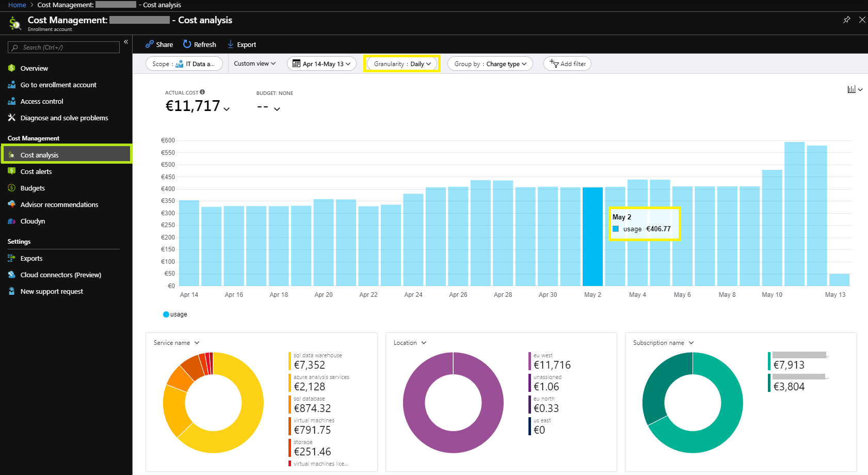This screenshot has height=475, width=868.
Task: Open the Group by Charge type dropdown
Action: click(x=490, y=64)
